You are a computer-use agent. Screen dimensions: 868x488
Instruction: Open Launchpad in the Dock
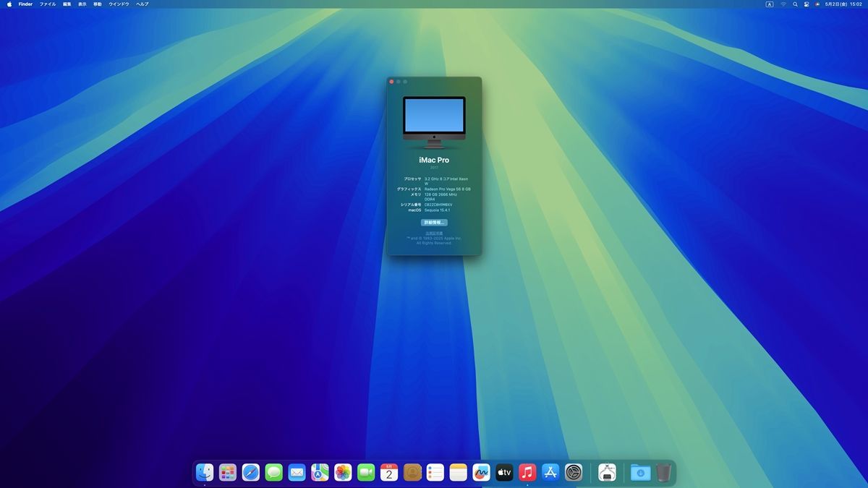pos(228,473)
